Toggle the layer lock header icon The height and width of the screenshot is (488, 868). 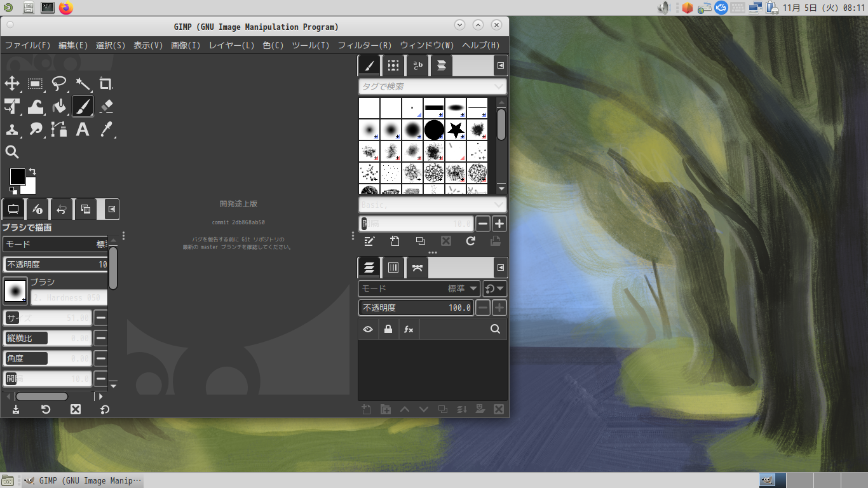tap(388, 329)
